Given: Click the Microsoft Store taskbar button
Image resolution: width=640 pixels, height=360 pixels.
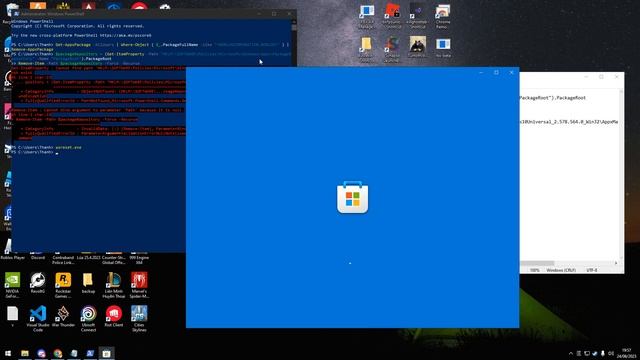Looking at the screenshot, I should click(106, 353).
